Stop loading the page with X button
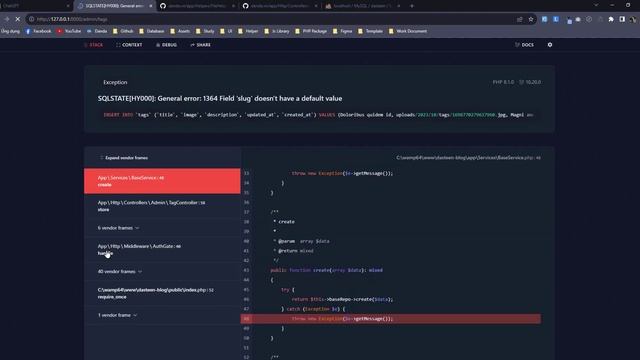This screenshot has height=360, width=640. point(18,19)
